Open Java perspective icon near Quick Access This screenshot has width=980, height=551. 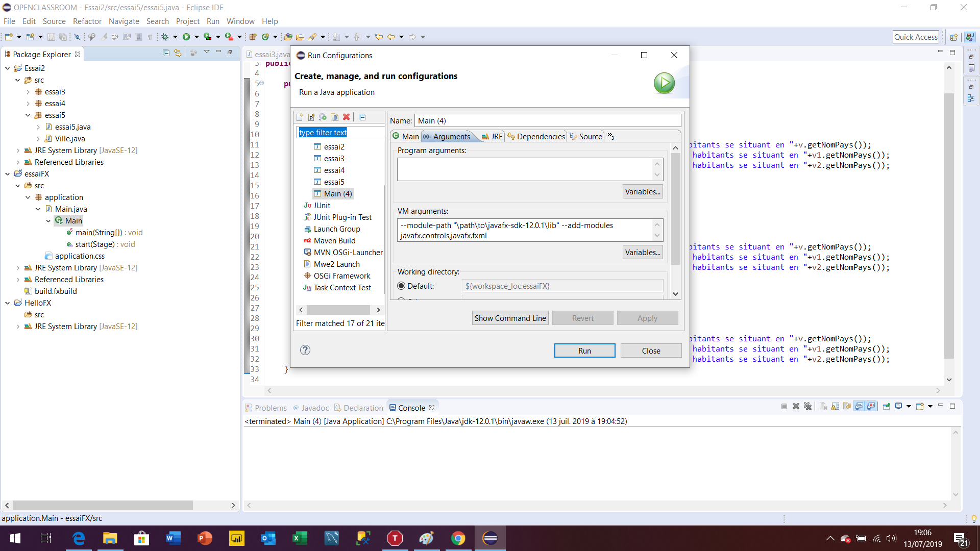tap(970, 37)
